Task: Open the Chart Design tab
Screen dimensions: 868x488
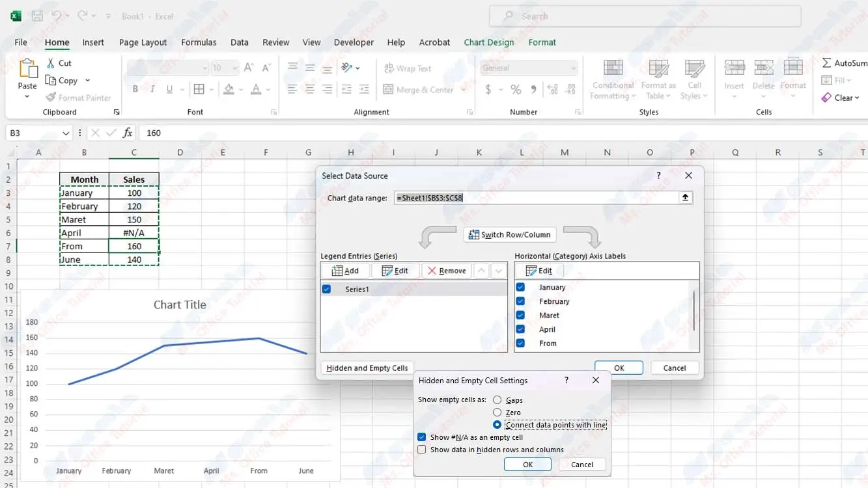Action: click(x=488, y=42)
